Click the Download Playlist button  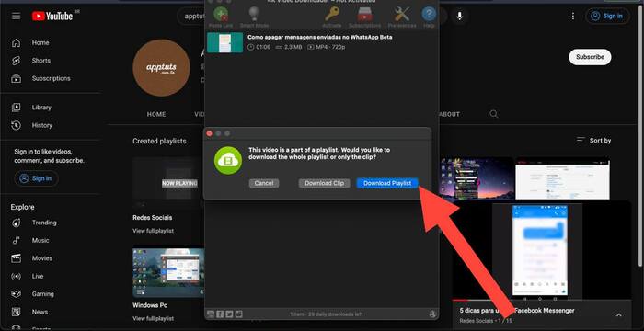click(x=387, y=183)
